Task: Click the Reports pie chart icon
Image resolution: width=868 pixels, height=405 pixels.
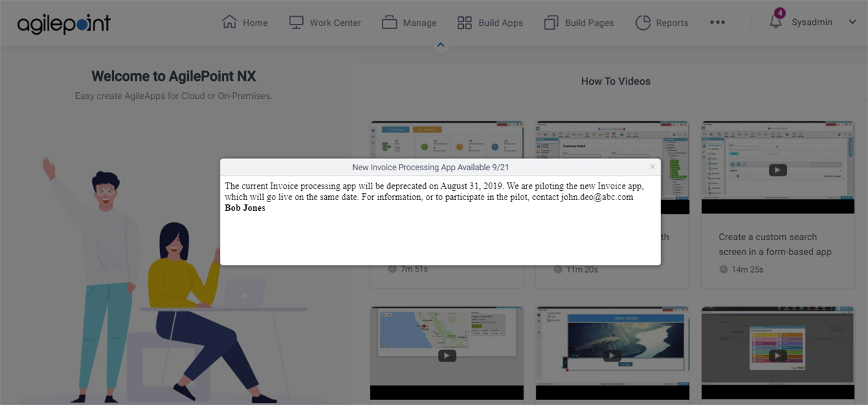Action: tap(643, 22)
